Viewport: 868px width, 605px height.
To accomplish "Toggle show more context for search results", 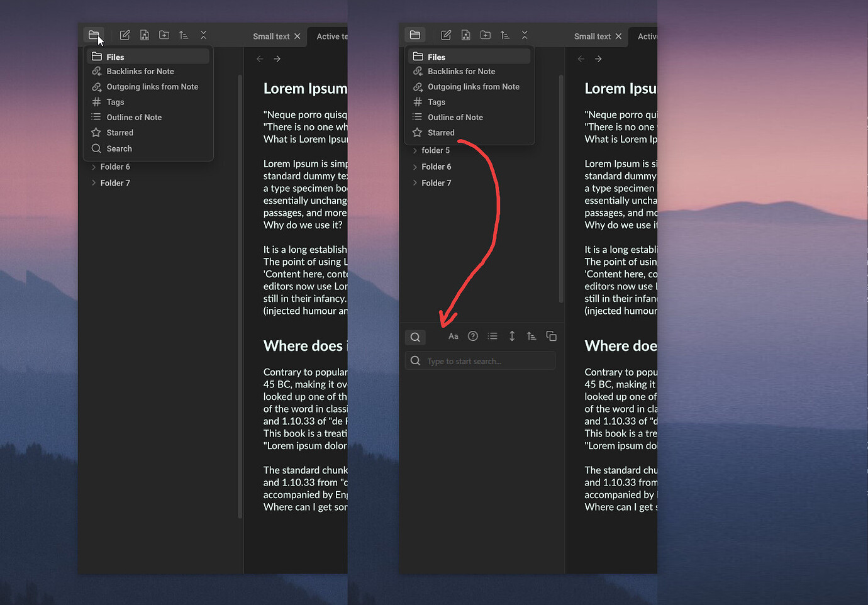I will [x=512, y=336].
